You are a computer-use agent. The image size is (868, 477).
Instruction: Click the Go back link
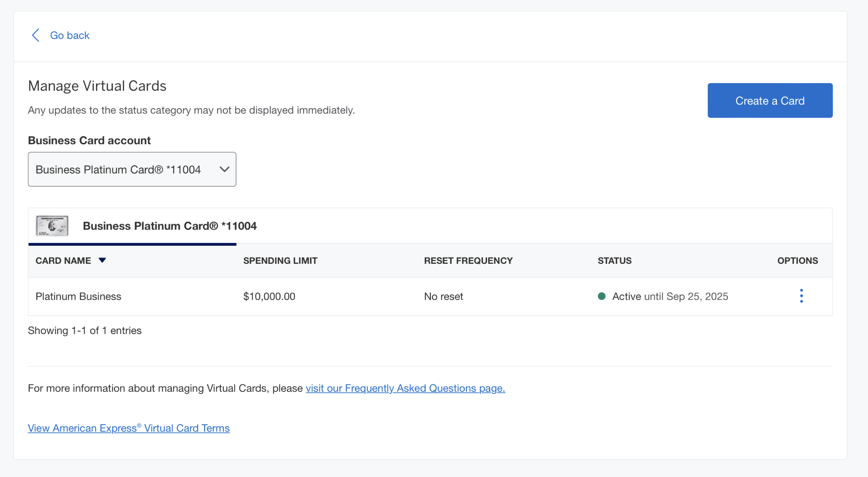tap(69, 35)
